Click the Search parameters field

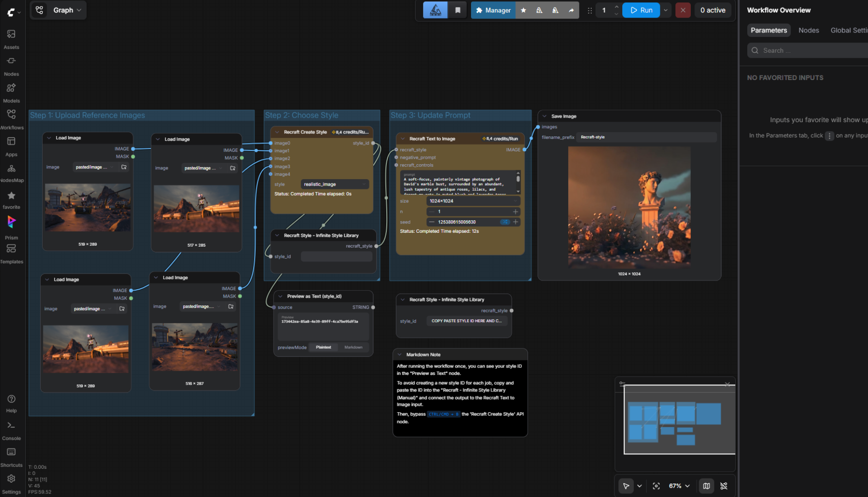(x=807, y=50)
